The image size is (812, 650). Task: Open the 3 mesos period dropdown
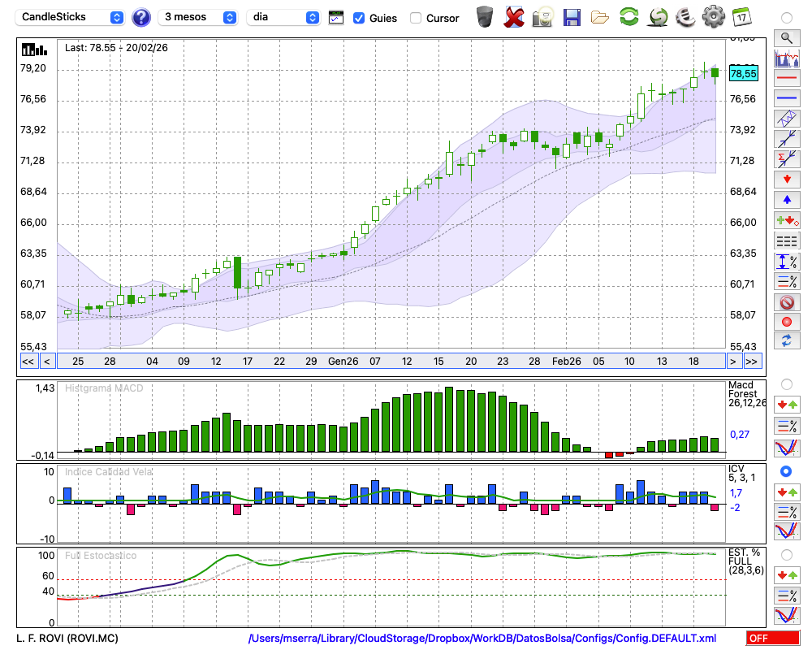pyautogui.click(x=198, y=17)
